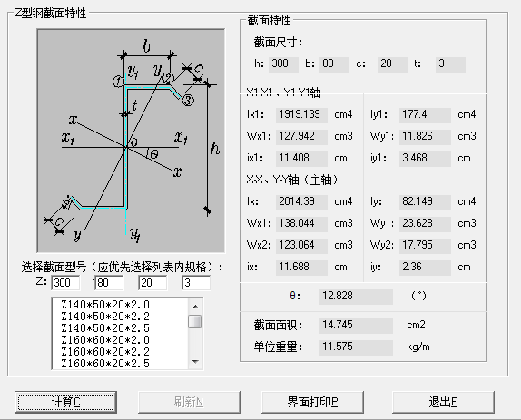Click the t field showing 3
The image size is (521, 420).
coord(450,64)
